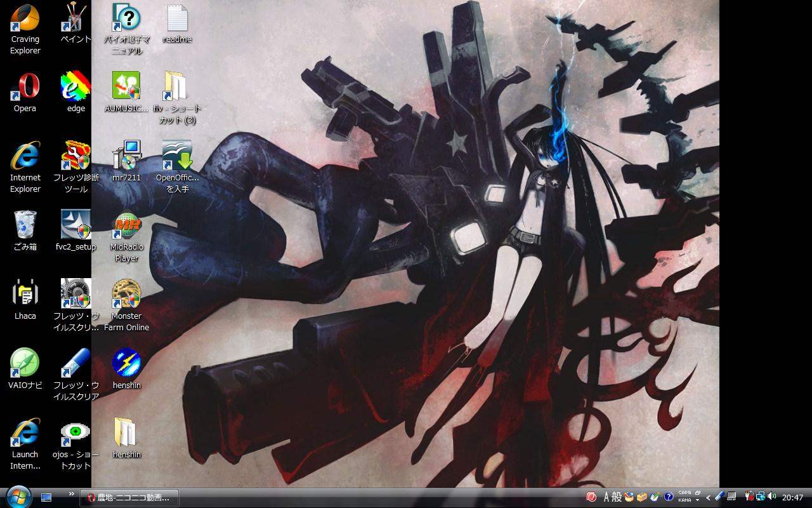Open the VAIOナビ shortcut
The height and width of the screenshot is (508, 812).
25,370
